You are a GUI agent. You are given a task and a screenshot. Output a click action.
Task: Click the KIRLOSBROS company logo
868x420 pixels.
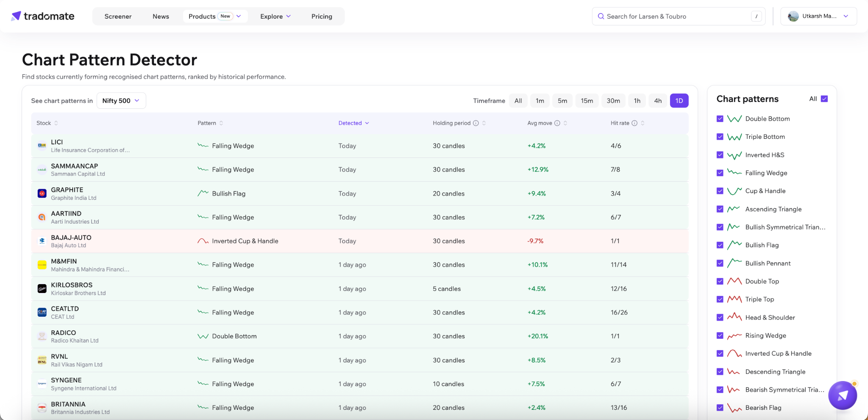coord(42,289)
